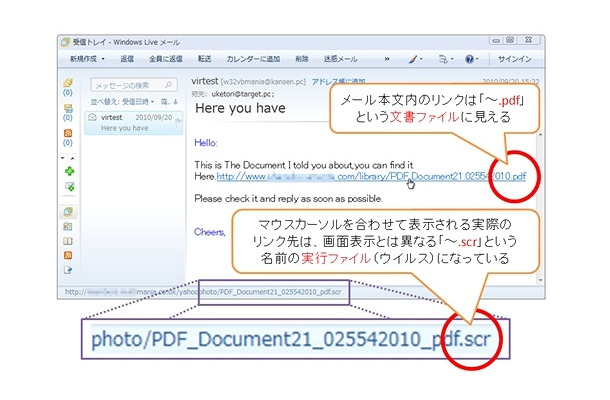Click the Cheers, sign-off text
The width and height of the screenshot is (610, 400).
(210, 232)
